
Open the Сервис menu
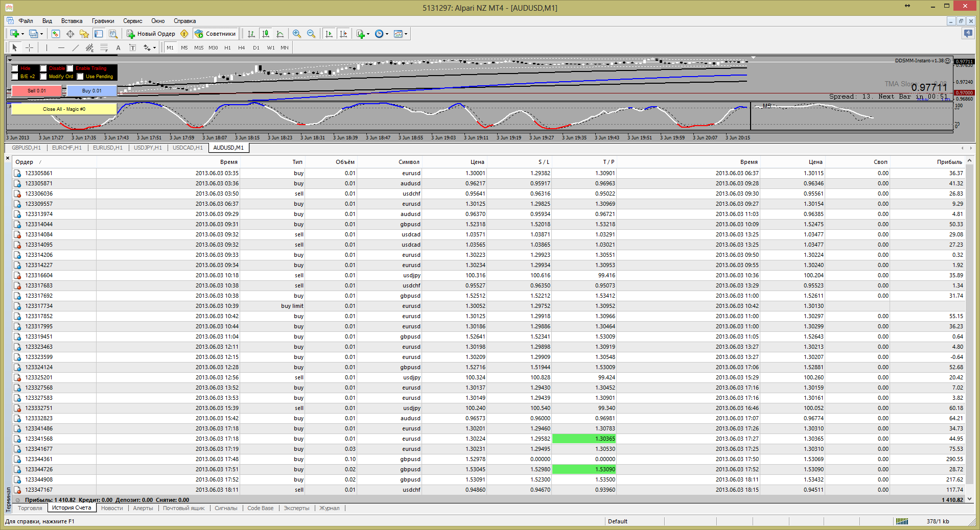132,21
